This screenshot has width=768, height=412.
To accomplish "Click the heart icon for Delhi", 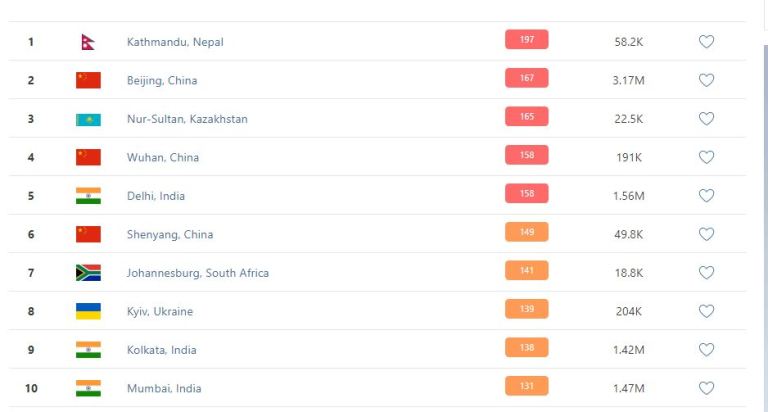I will click(706, 196).
